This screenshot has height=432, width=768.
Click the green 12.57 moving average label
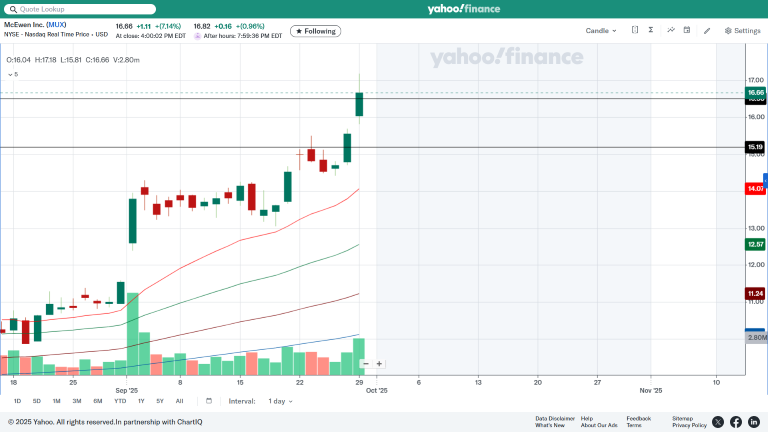click(x=755, y=244)
